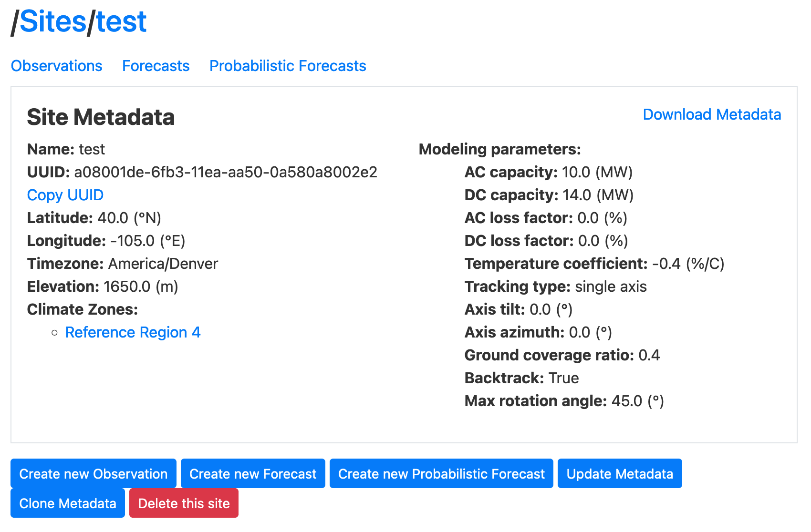Select the test site breadcrumb
This screenshot has height=532, width=811.
point(121,21)
